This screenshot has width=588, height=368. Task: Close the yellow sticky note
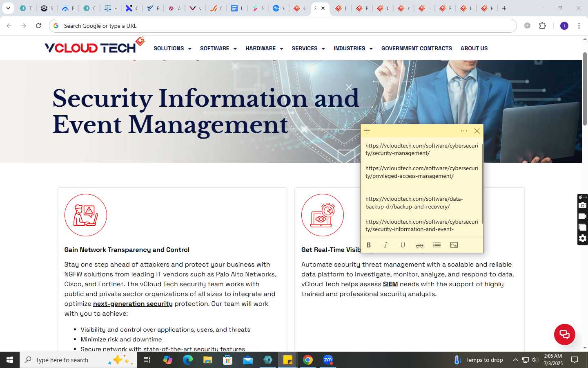[477, 131]
